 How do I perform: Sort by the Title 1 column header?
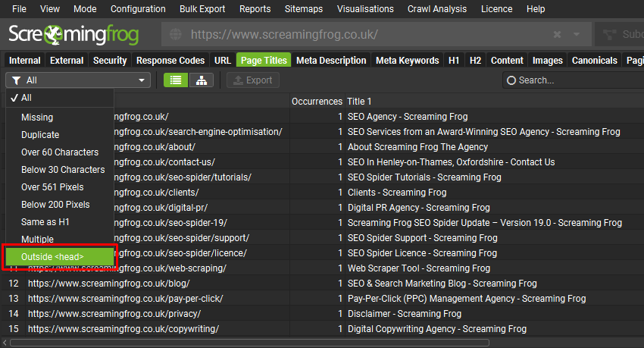[495, 102]
